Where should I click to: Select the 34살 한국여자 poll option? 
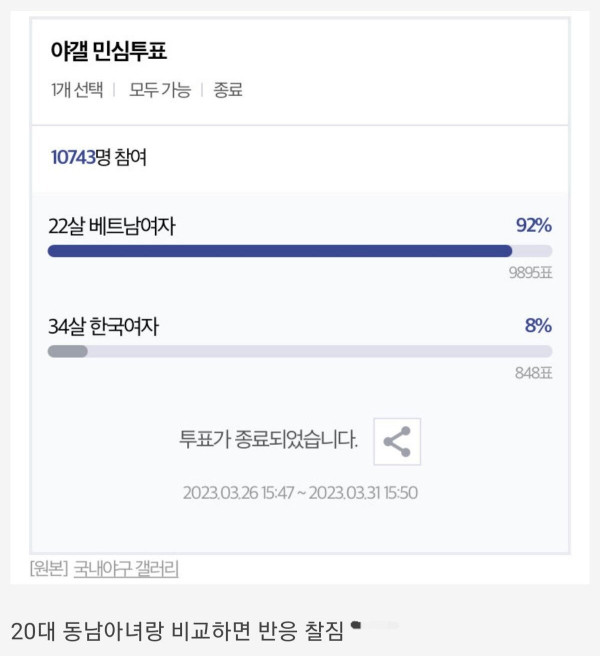click(x=104, y=326)
